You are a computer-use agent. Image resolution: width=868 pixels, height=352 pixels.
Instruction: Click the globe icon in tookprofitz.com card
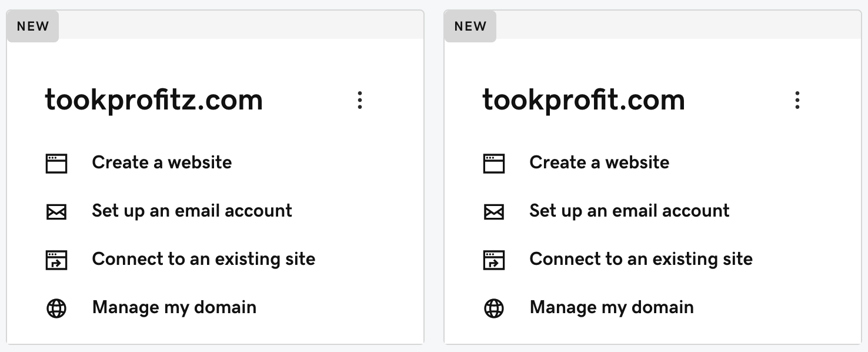pos(56,308)
